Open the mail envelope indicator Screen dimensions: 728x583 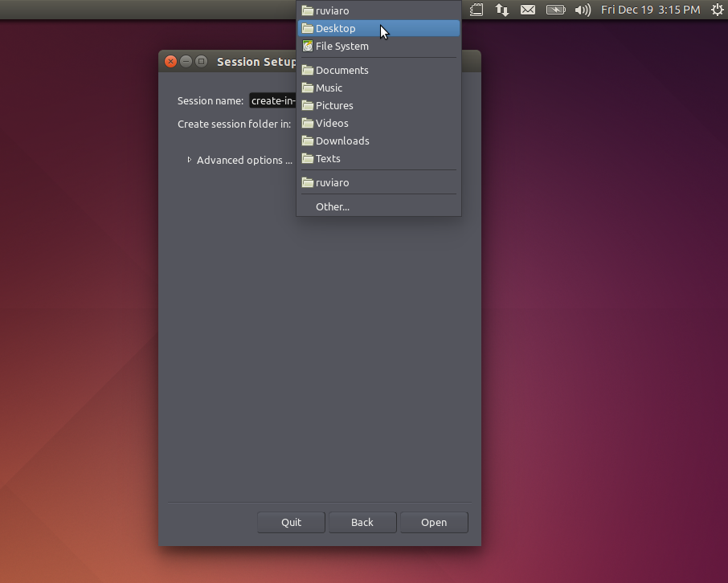point(528,10)
